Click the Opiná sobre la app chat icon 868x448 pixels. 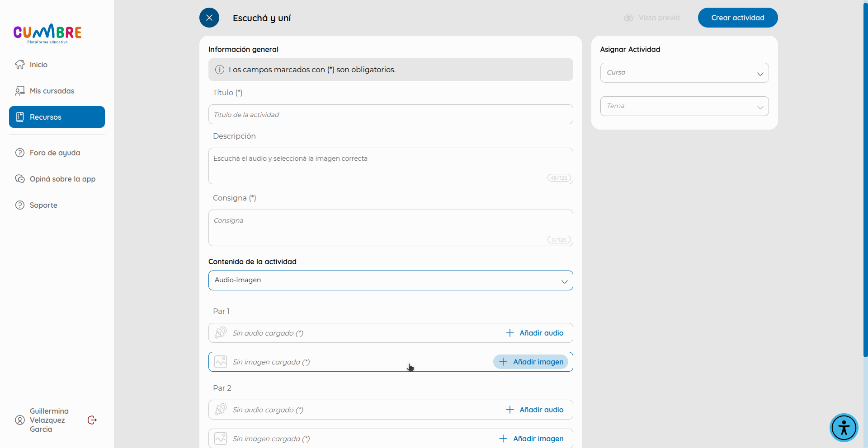click(20, 179)
